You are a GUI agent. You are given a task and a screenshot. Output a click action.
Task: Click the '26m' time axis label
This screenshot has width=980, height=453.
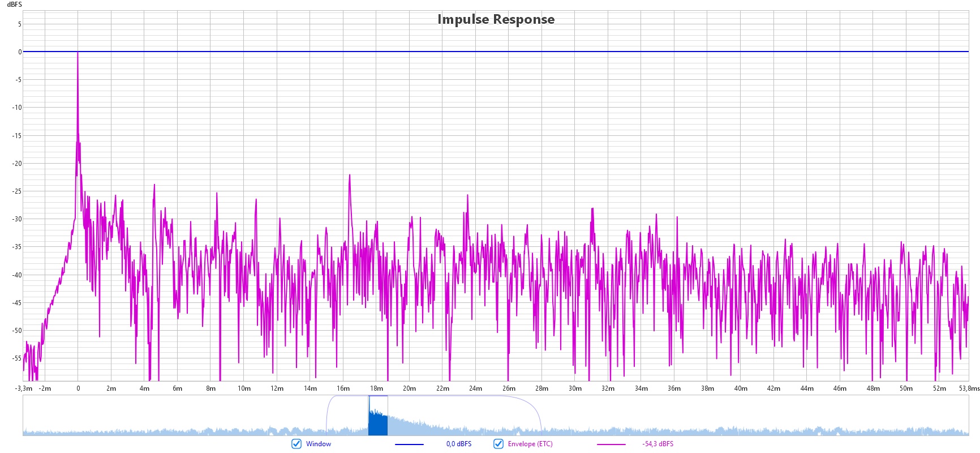pyautogui.click(x=509, y=388)
